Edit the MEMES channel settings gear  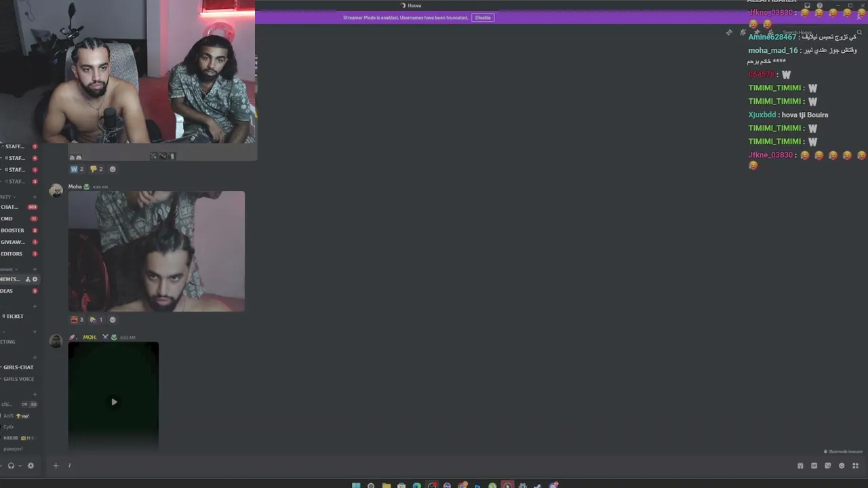point(35,279)
